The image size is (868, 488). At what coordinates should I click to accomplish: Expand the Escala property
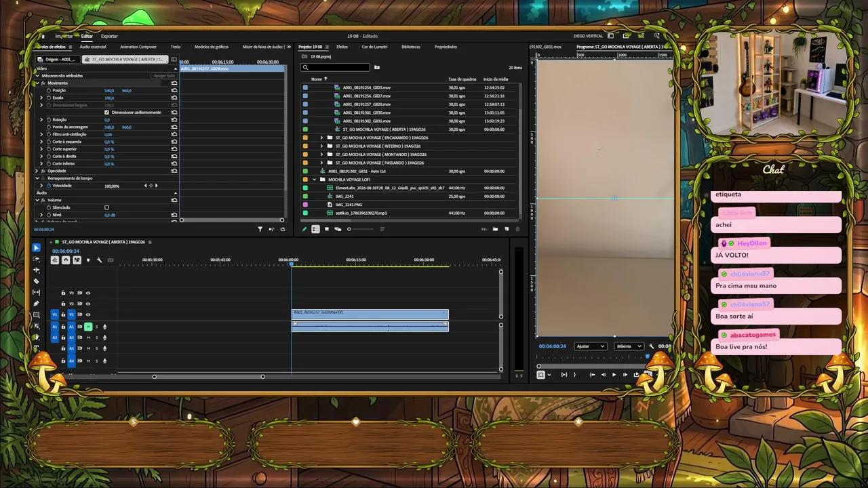click(x=41, y=98)
